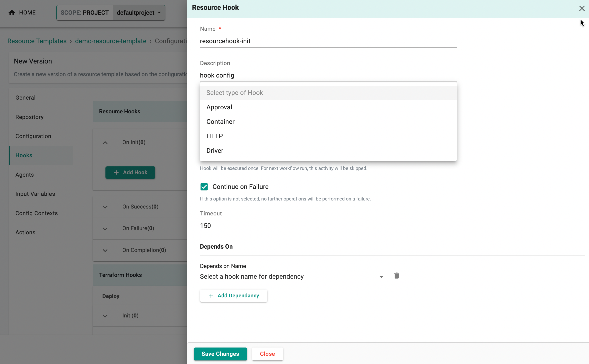Select the Container hook type
The width and height of the screenshot is (589, 364).
point(220,121)
